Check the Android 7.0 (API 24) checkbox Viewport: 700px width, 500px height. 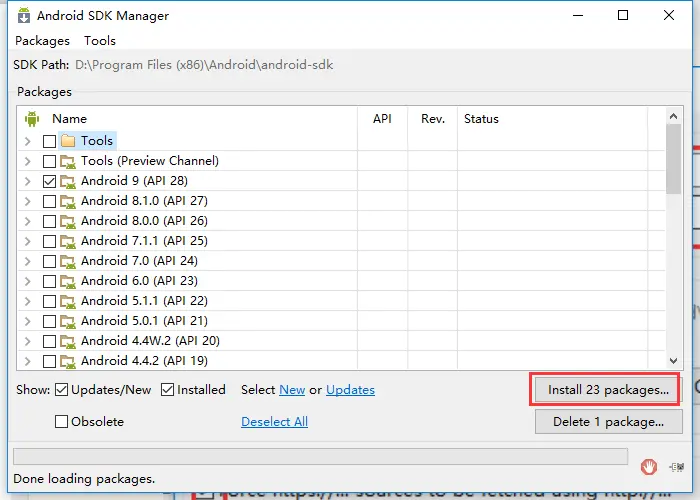(x=49, y=261)
